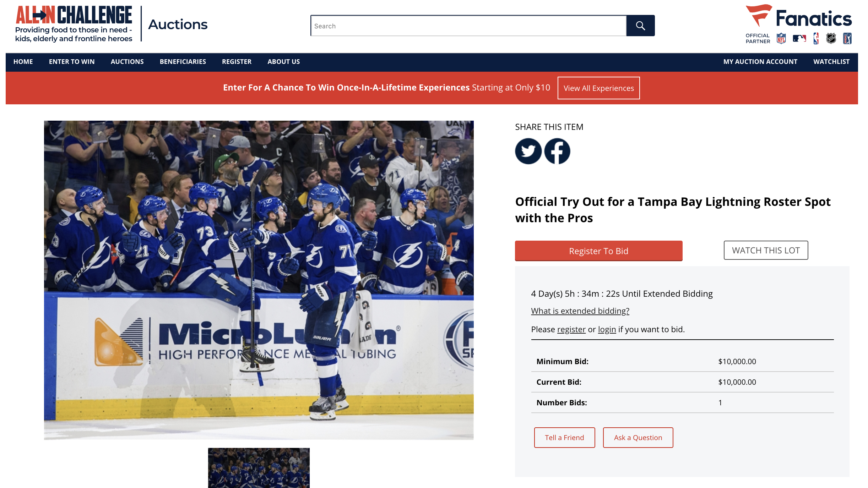The width and height of the screenshot is (868, 488).
Task: Click the NHL partner shield icon
Action: [x=831, y=38]
